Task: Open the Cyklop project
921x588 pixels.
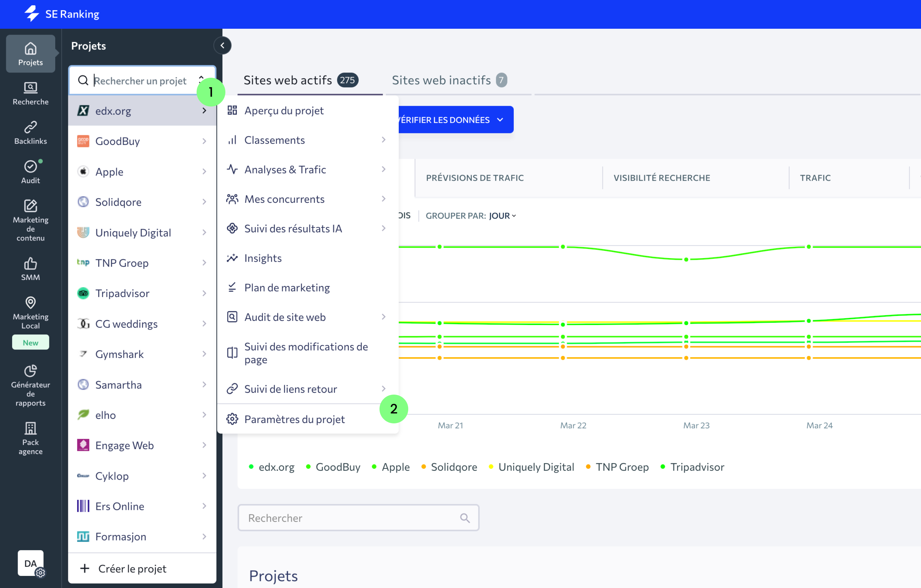Action: point(142,476)
